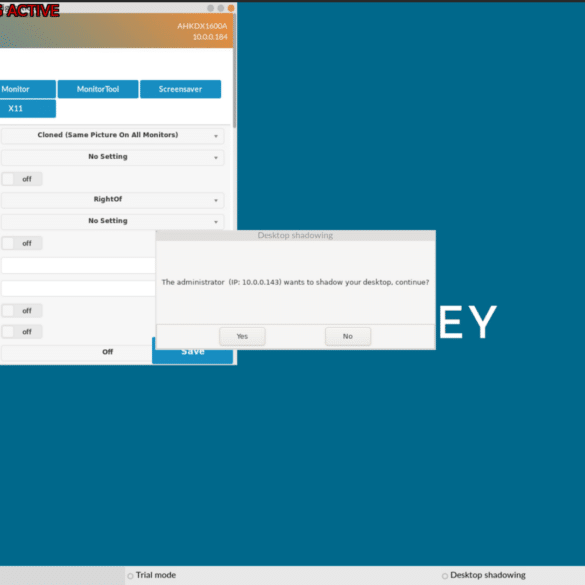Select the X11 tab
The height and width of the screenshot is (585, 585).
pos(27,109)
